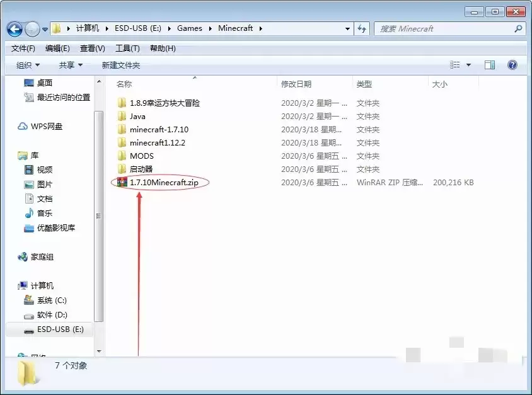Open WPS网盘 in navigation pane
Viewport: 532px width, 395px height.
coord(47,127)
